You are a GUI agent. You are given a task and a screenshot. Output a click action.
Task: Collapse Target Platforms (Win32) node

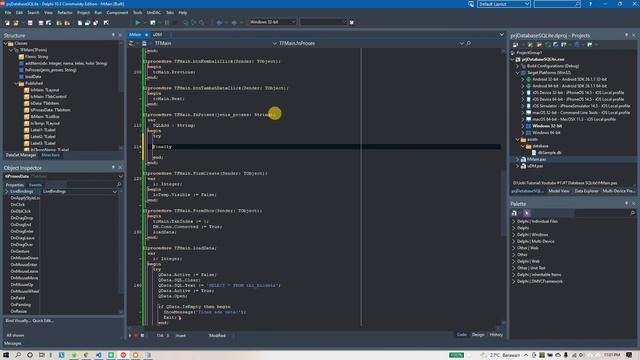(x=518, y=73)
